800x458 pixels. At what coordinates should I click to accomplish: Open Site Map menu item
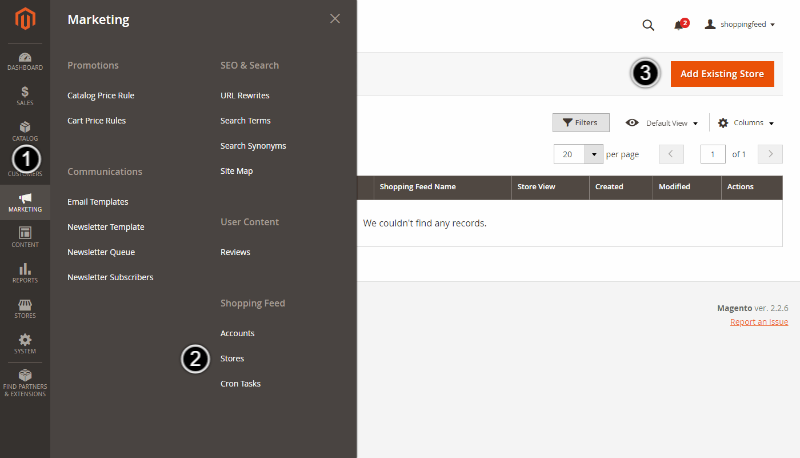[236, 171]
